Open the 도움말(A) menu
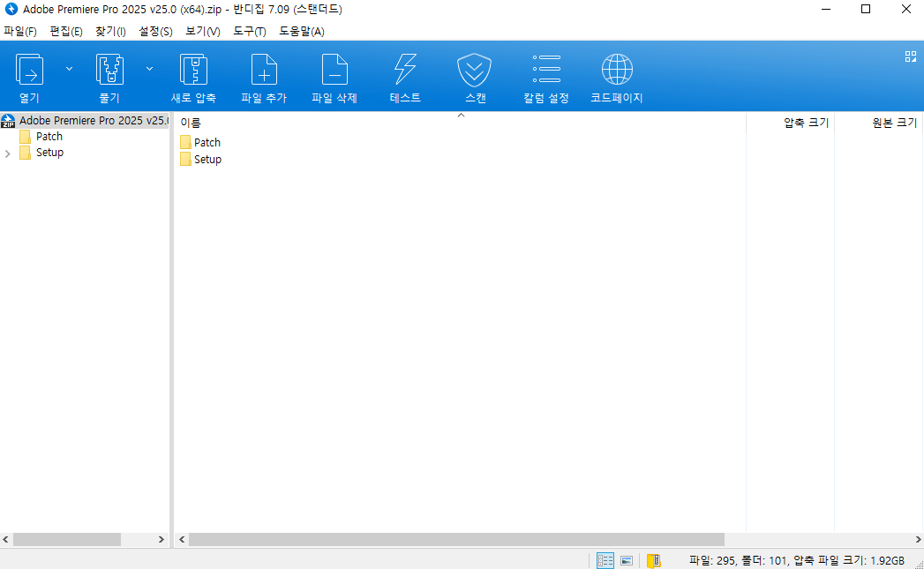The height and width of the screenshot is (569, 924). point(302,31)
